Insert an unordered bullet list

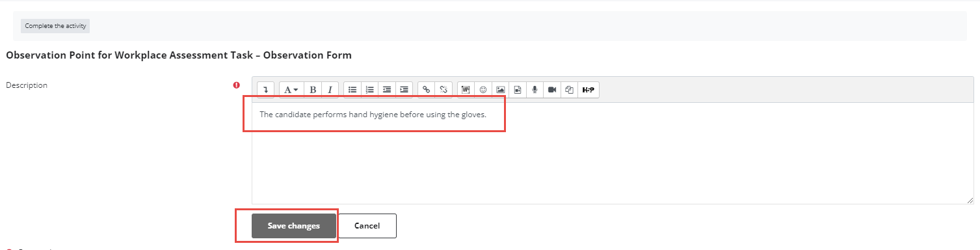[x=352, y=90]
